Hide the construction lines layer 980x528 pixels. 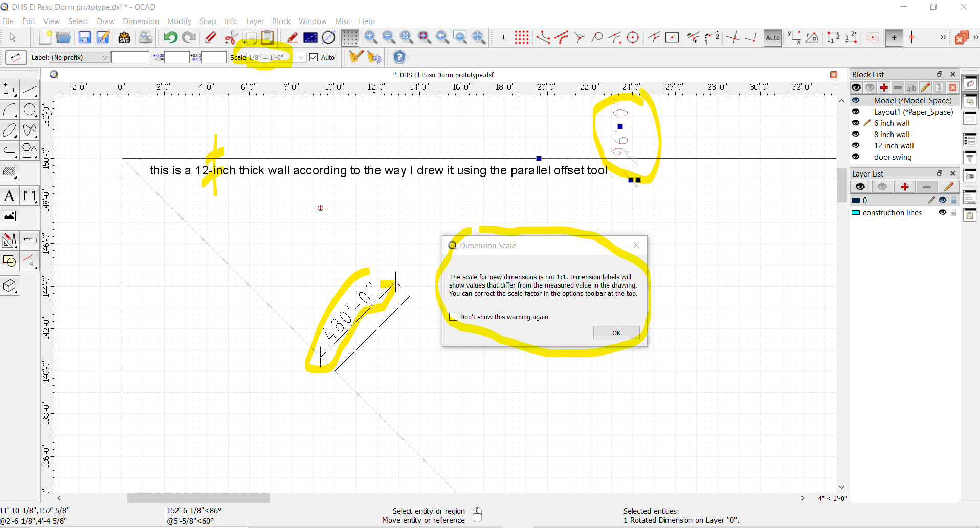943,213
